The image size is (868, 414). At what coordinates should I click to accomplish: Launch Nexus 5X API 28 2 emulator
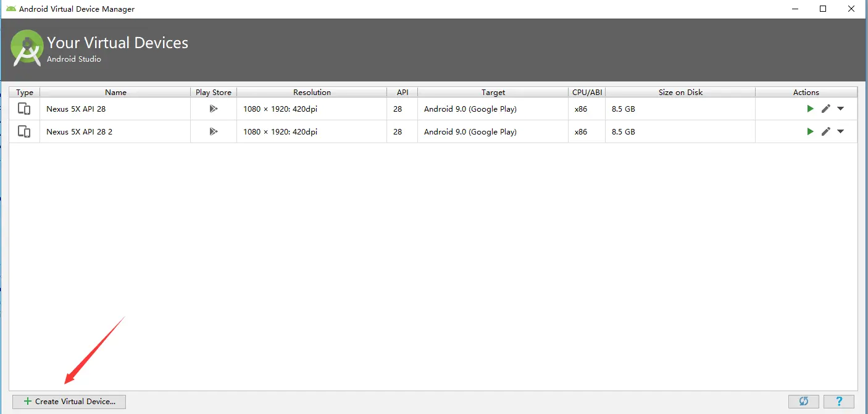click(810, 131)
